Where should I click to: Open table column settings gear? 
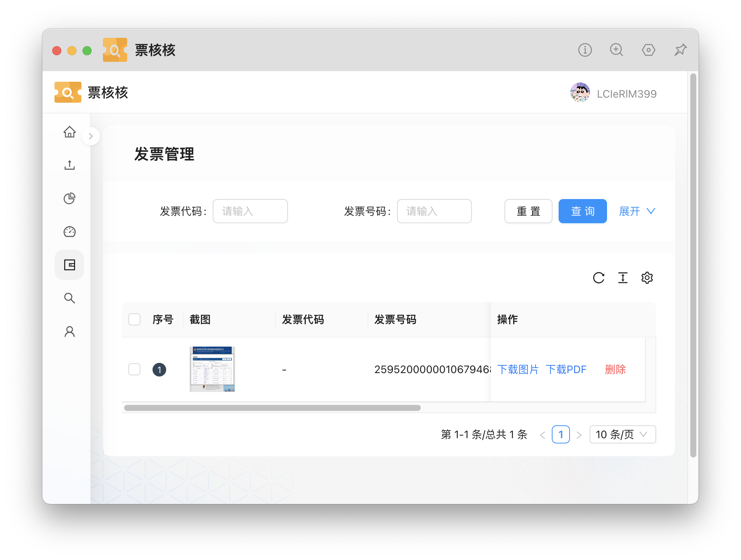coord(647,278)
